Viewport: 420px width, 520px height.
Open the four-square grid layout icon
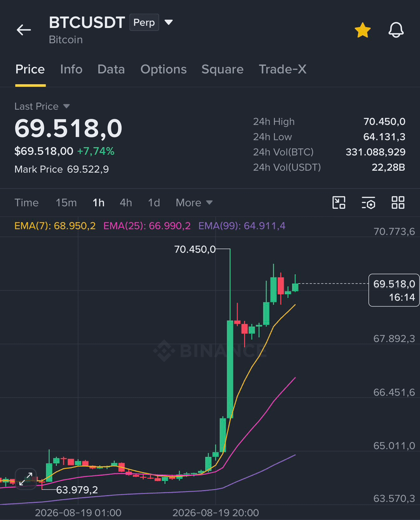[398, 203]
